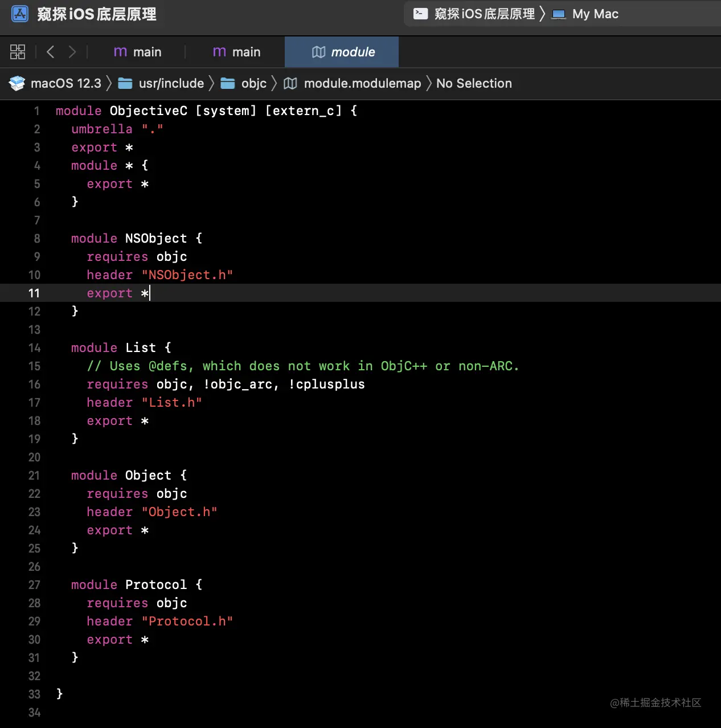Click line number 11 in gutter
721x728 pixels.
(34, 293)
